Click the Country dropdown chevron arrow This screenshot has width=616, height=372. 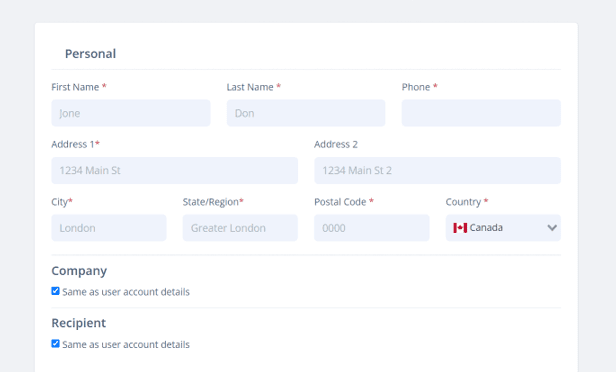pyautogui.click(x=552, y=228)
